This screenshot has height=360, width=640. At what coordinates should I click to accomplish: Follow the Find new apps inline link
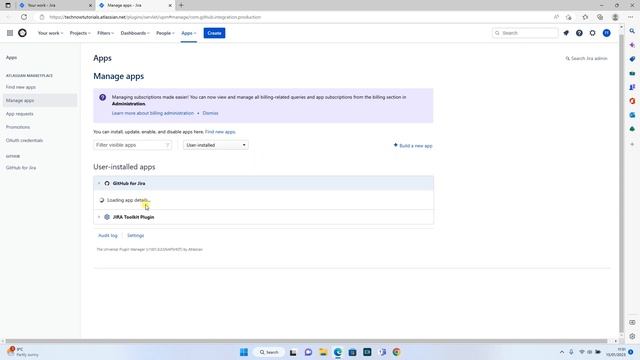[220, 132]
